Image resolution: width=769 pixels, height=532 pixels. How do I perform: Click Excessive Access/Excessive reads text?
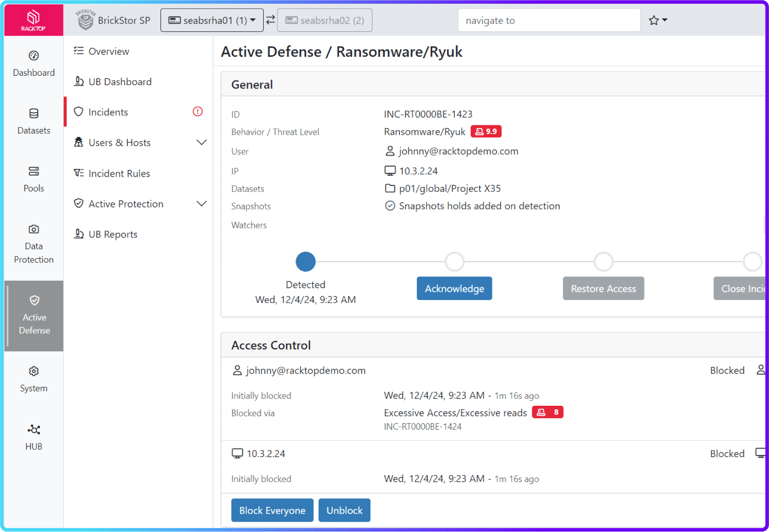tap(455, 413)
